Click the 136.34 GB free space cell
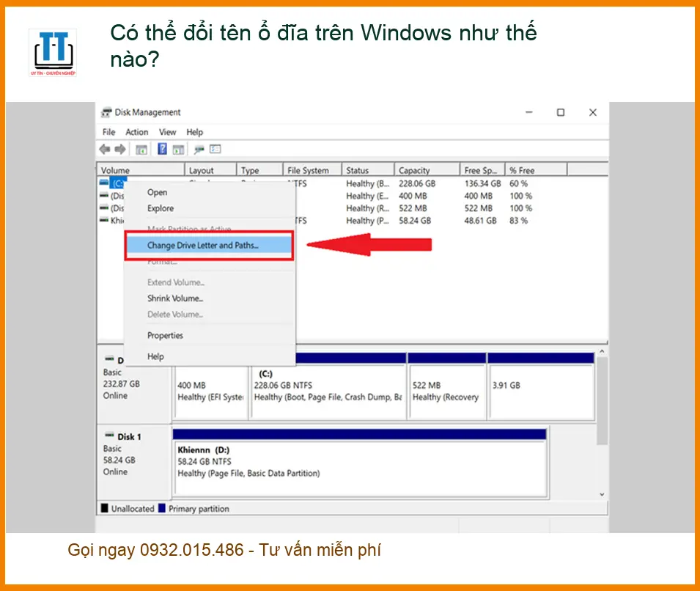Screen dimensions: 700x591 482,183
